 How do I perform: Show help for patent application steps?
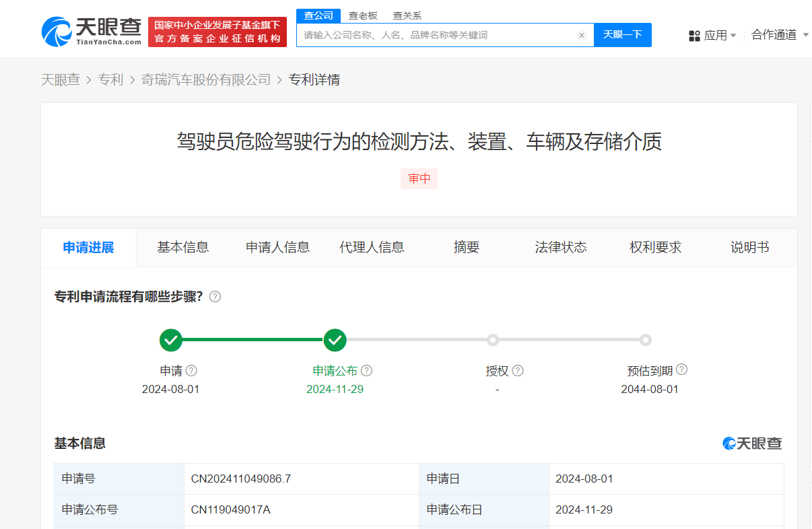(x=215, y=297)
